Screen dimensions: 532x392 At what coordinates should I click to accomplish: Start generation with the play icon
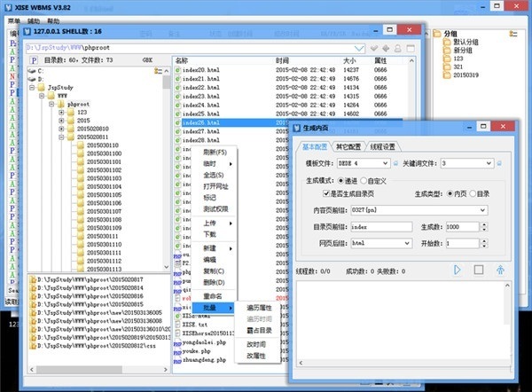click(457, 270)
